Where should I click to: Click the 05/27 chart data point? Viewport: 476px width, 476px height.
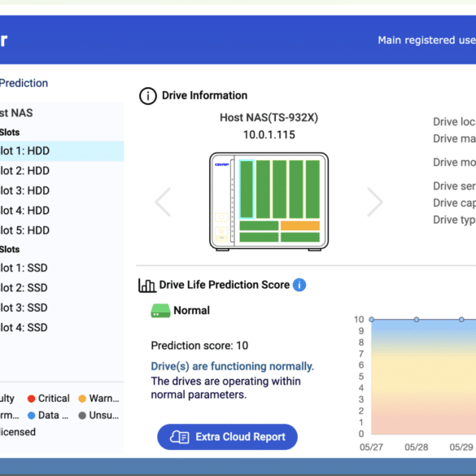coord(372,319)
